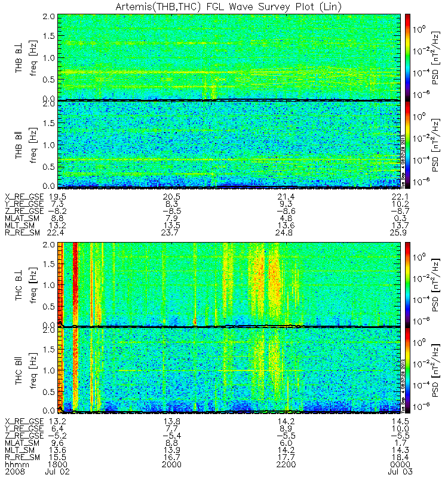Image resolution: width=448 pixels, height=478 pixels.
Task: Click the color bar beside the THB B⊥ panel
Action: [x=407, y=57]
